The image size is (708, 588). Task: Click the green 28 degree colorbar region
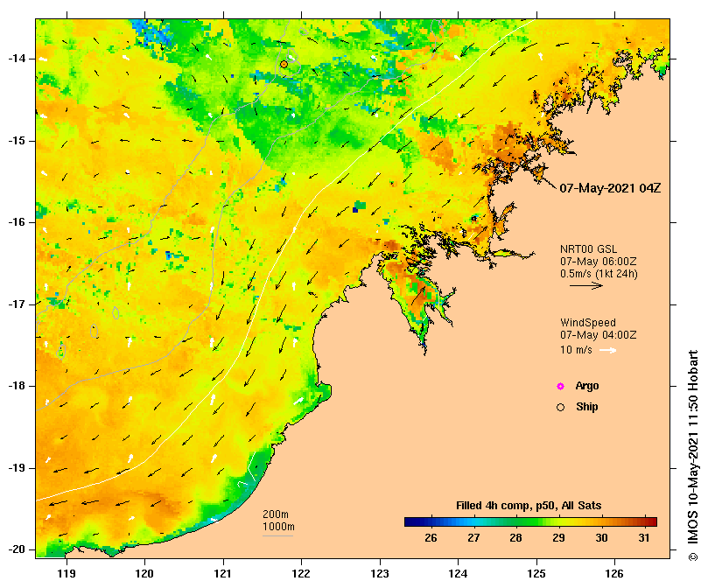516,522
